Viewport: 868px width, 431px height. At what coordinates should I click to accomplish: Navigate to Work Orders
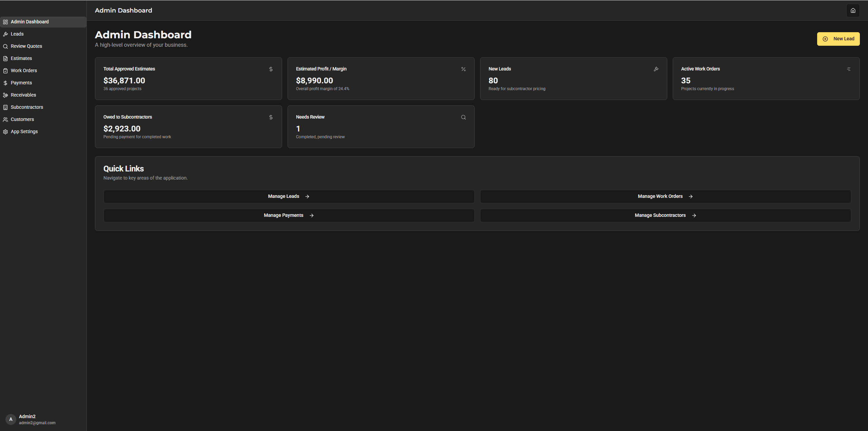43,70
